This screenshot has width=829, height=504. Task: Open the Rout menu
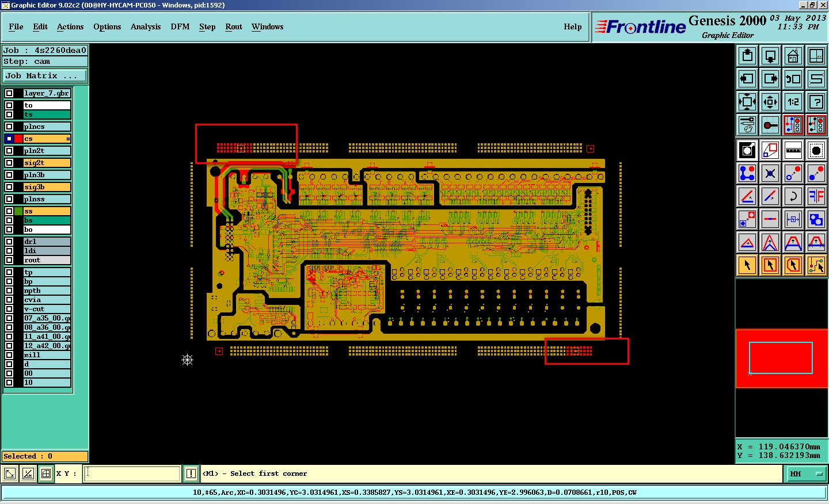pos(234,26)
